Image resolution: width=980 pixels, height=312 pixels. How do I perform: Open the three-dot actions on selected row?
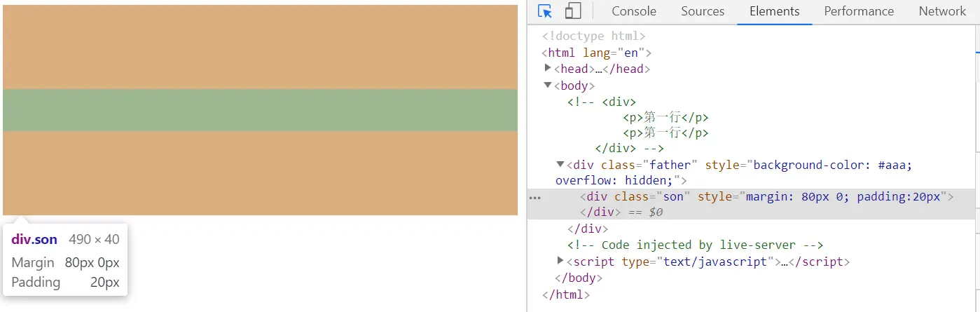pos(536,198)
